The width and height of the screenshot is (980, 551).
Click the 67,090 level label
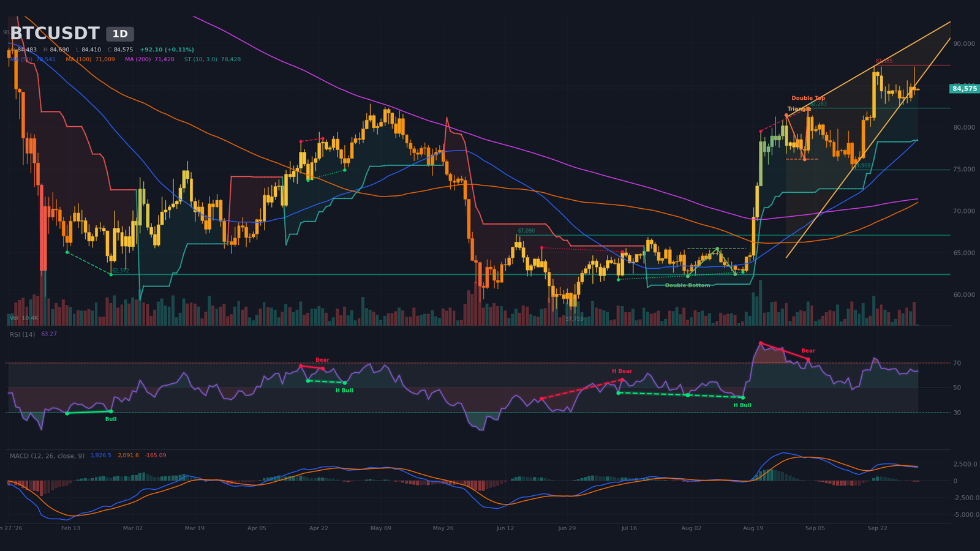point(526,231)
